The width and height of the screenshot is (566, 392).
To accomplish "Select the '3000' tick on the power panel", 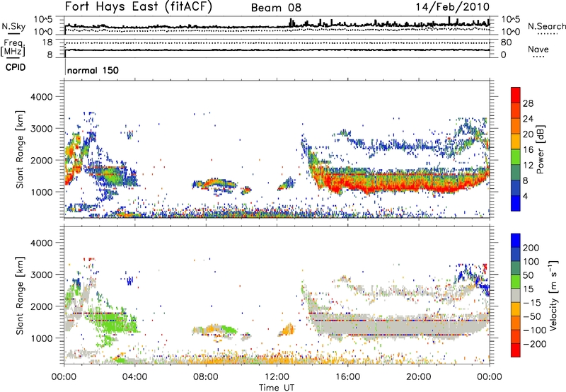I will pyautogui.click(x=41, y=129).
